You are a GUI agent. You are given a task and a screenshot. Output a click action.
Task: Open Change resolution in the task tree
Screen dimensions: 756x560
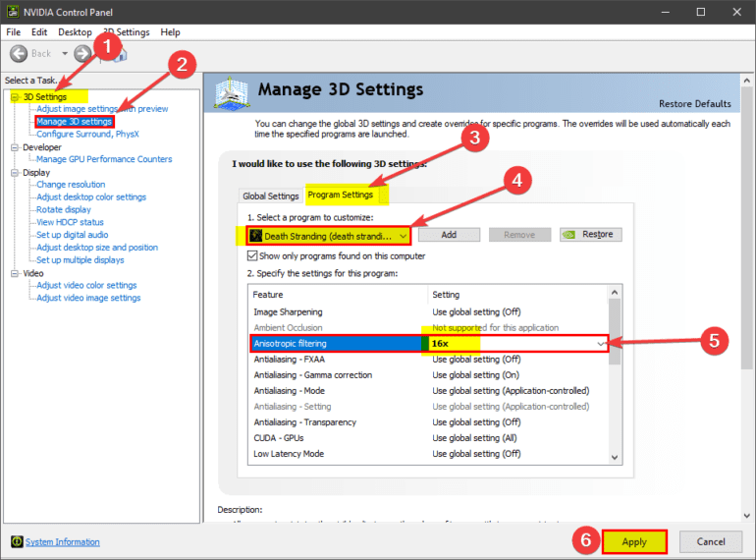click(x=71, y=185)
